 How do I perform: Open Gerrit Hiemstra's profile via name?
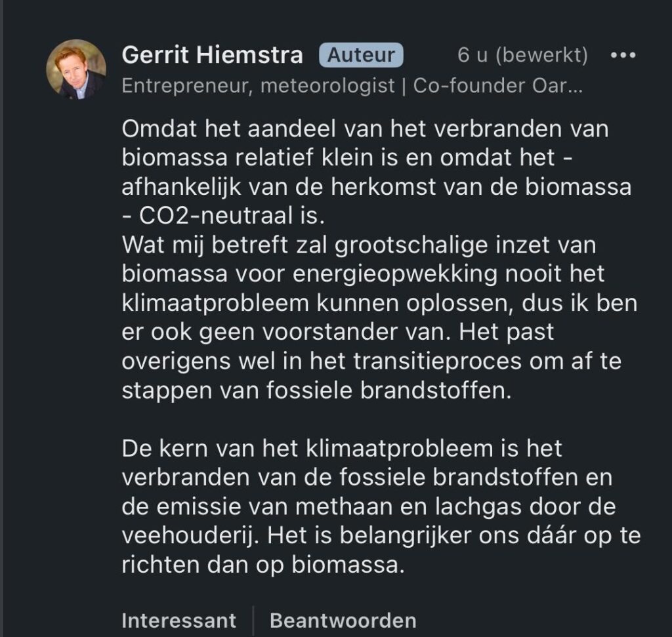point(212,55)
